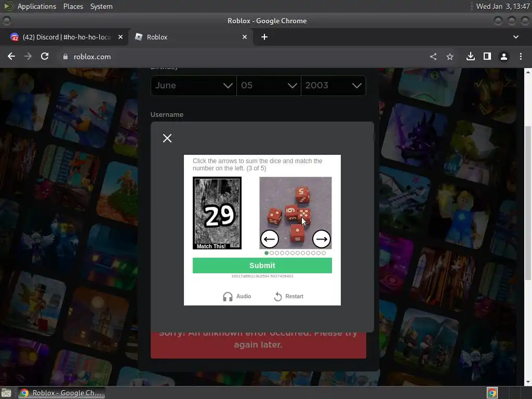The width and height of the screenshot is (532, 399).
Task: Open Chrome's three-dot menu
Action: click(x=521, y=57)
